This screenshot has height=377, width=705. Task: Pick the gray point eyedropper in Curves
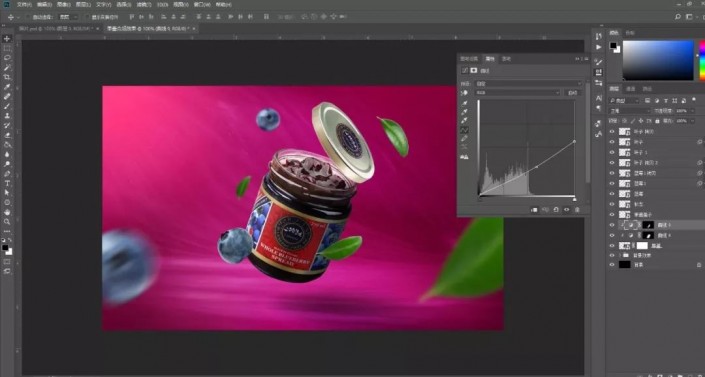tap(464, 112)
